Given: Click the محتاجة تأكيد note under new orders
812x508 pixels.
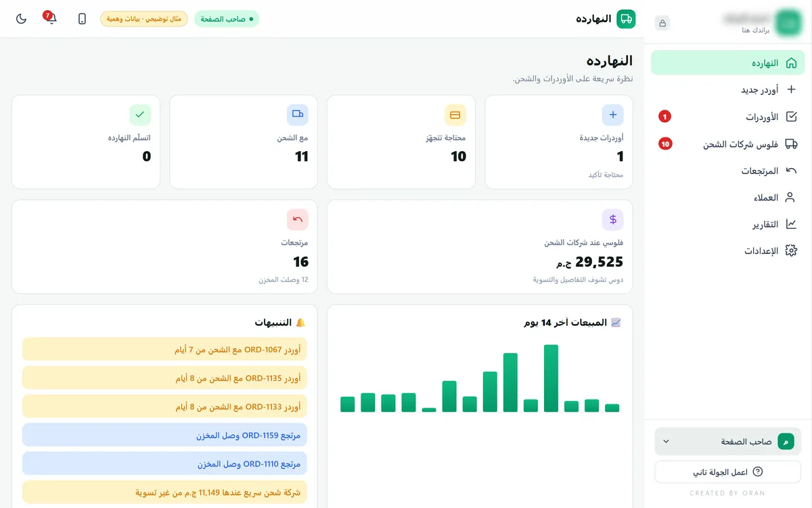Looking at the screenshot, I should [606, 175].
